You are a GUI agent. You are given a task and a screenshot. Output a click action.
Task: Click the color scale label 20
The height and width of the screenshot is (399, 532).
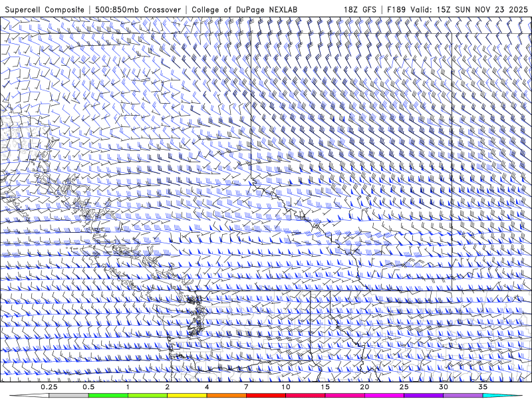click(364, 387)
